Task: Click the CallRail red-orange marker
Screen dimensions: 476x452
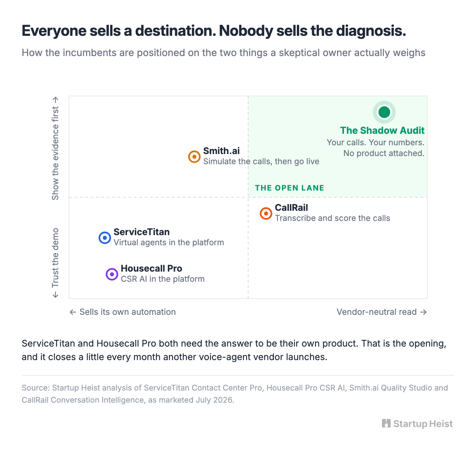Action: coord(266,214)
